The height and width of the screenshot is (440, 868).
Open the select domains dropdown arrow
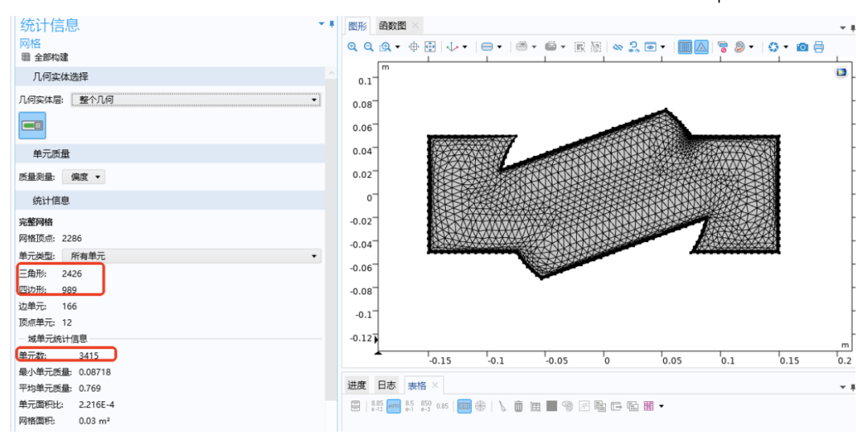[x=499, y=47]
